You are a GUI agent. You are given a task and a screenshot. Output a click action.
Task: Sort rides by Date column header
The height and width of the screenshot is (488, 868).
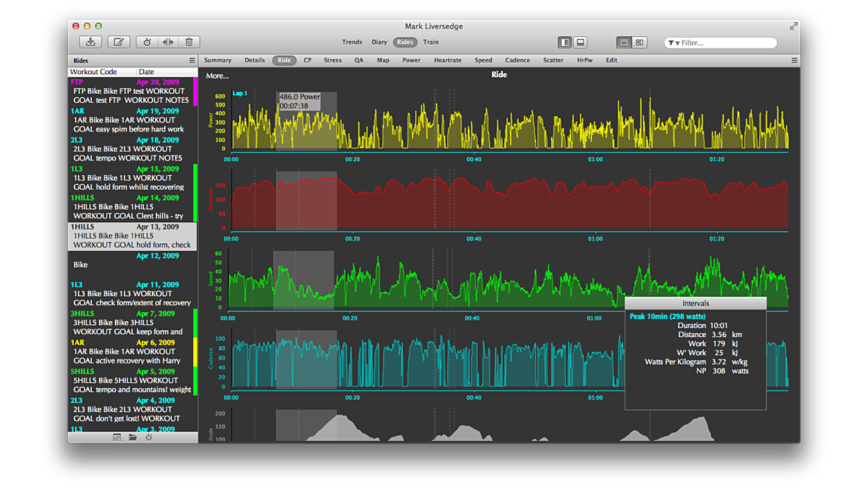(146, 72)
